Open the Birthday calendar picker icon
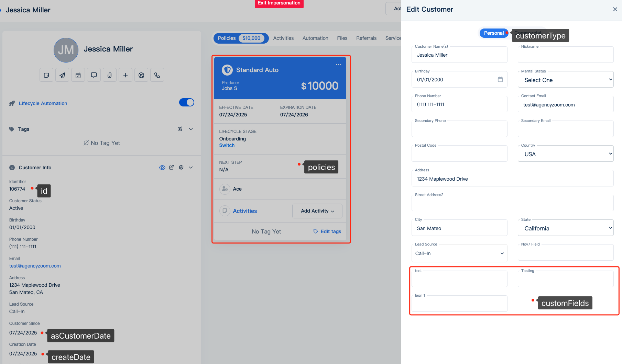The image size is (622, 364). [500, 79]
